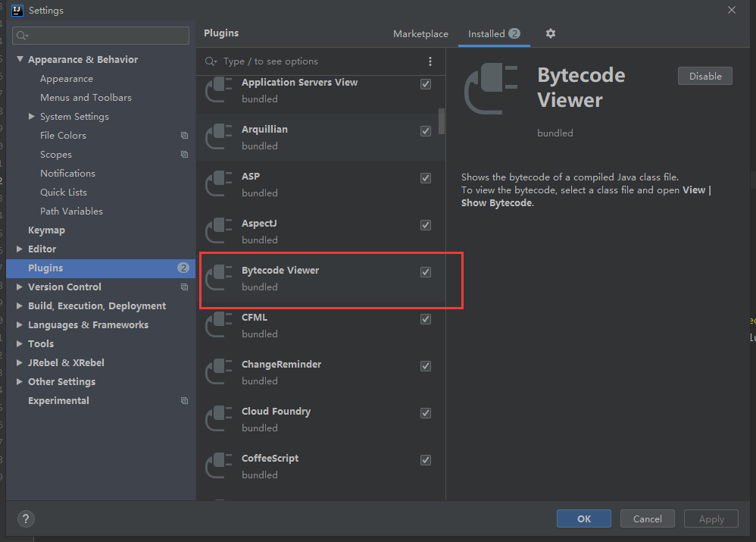Click the settings search magnifier icon
This screenshot has height=542, width=756.
point(22,35)
